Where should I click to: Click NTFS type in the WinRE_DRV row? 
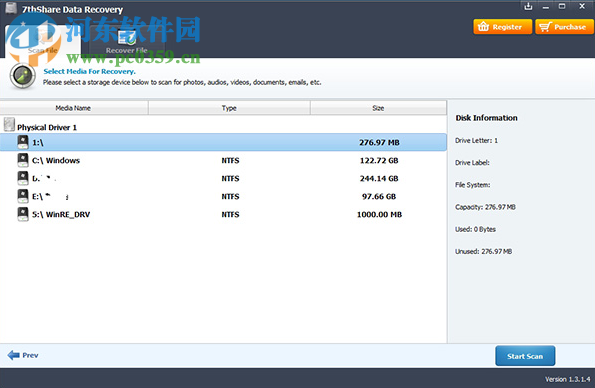230,214
